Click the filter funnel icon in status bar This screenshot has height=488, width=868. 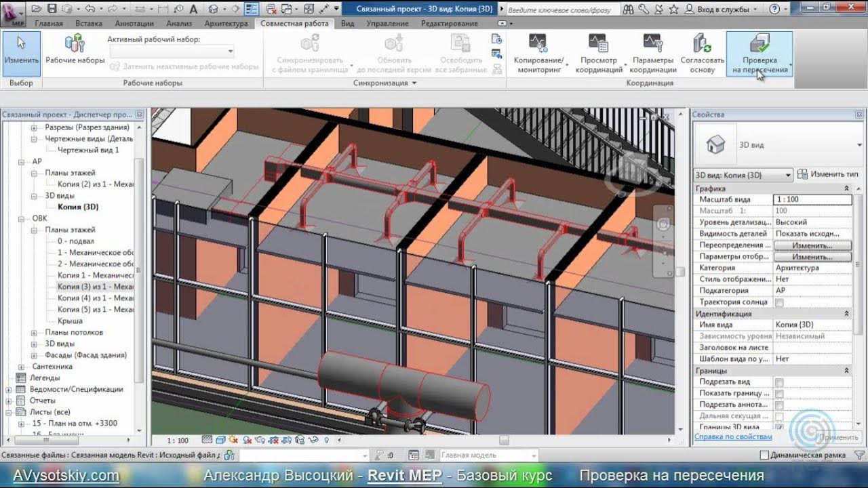pyautogui.click(x=860, y=455)
